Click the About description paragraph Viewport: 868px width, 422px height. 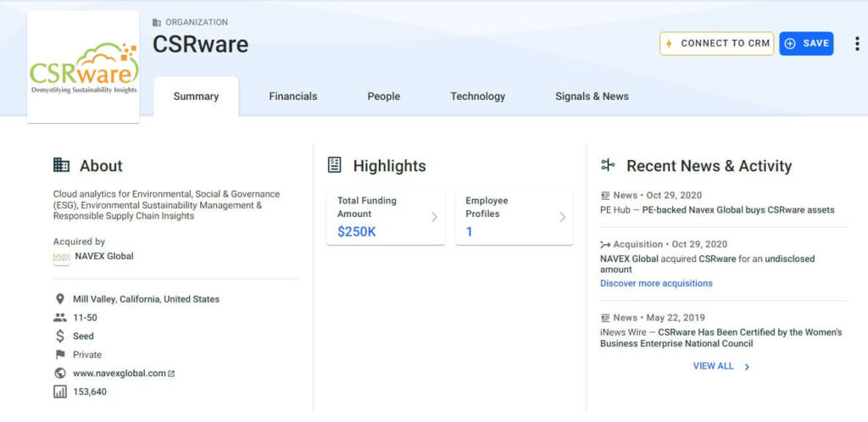[x=167, y=205]
